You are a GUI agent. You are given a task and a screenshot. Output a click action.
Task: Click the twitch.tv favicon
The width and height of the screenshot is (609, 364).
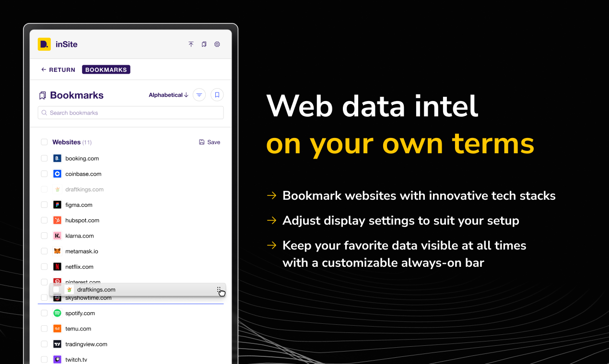point(57,360)
